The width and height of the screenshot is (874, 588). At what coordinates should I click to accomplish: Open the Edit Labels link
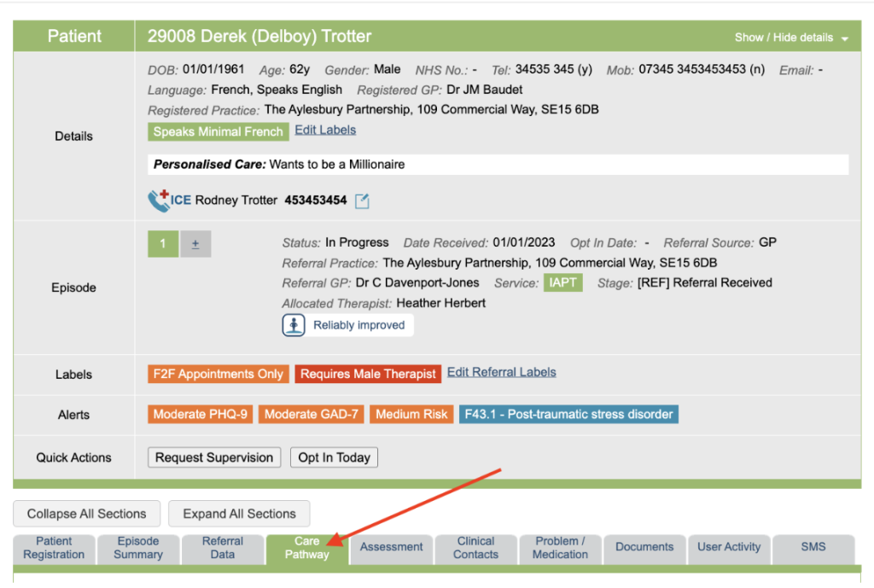[x=325, y=130]
